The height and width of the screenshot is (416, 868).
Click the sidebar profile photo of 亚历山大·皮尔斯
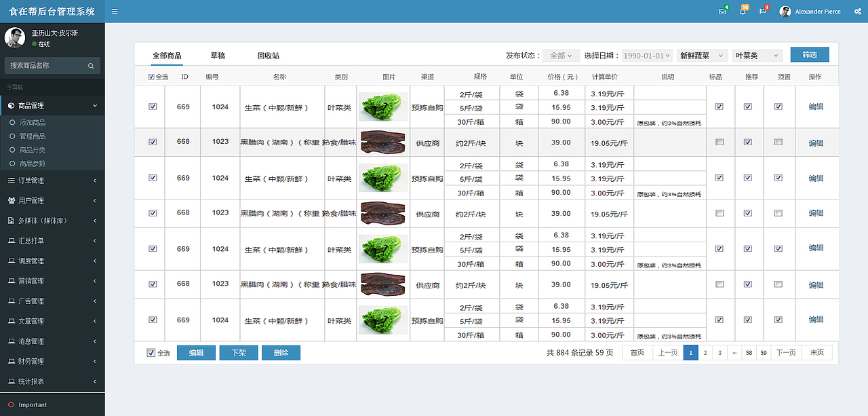click(x=15, y=37)
